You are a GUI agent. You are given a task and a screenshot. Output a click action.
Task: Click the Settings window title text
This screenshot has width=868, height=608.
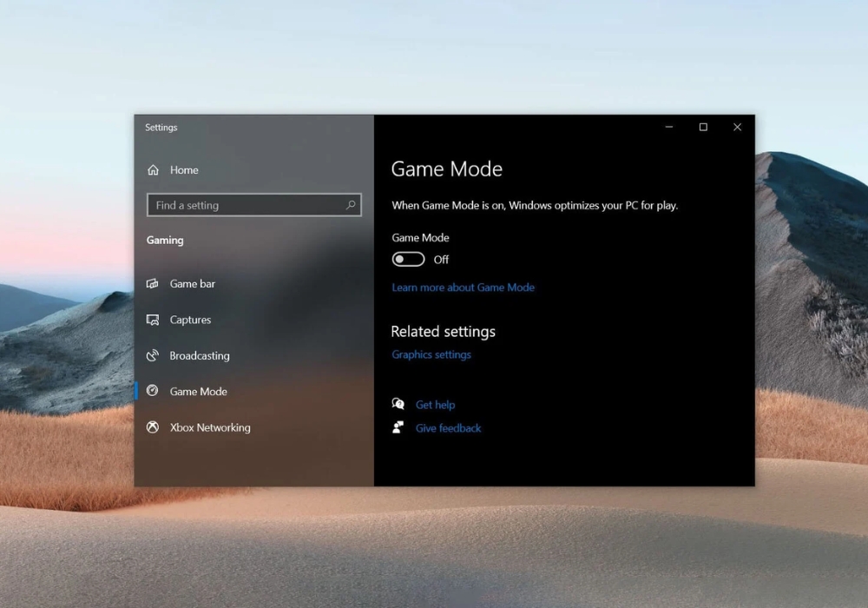161,128
